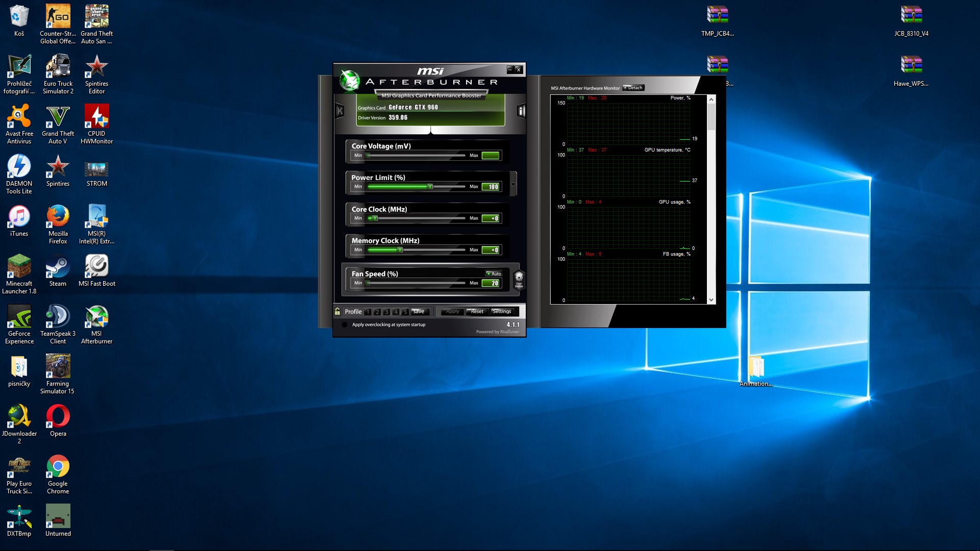Select TMP_JCB4 archive on desktop
The height and width of the screenshot is (551, 980).
coord(717,20)
